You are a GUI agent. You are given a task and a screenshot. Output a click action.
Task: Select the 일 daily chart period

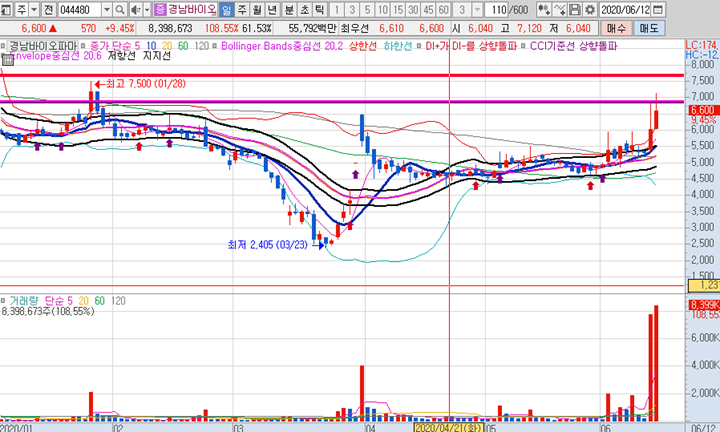tap(226, 9)
